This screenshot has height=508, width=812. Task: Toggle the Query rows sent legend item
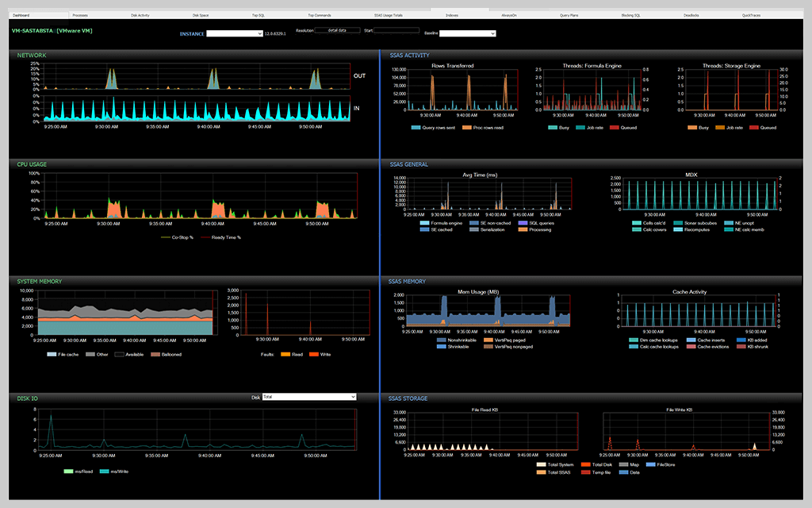[435, 127]
